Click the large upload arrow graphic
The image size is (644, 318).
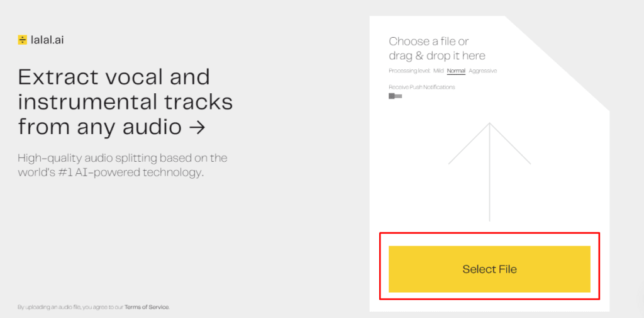pyautogui.click(x=489, y=172)
